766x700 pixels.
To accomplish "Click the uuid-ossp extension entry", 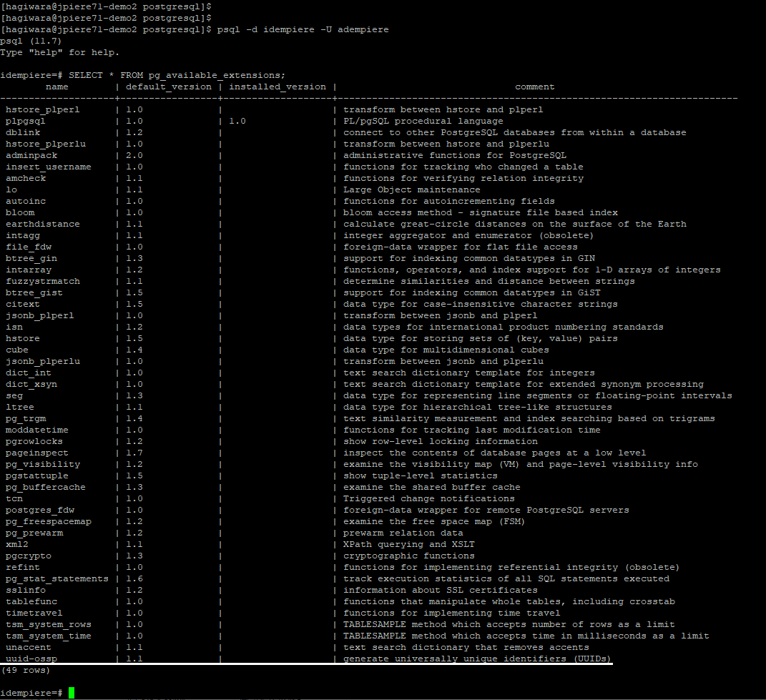I will [x=31, y=658].
